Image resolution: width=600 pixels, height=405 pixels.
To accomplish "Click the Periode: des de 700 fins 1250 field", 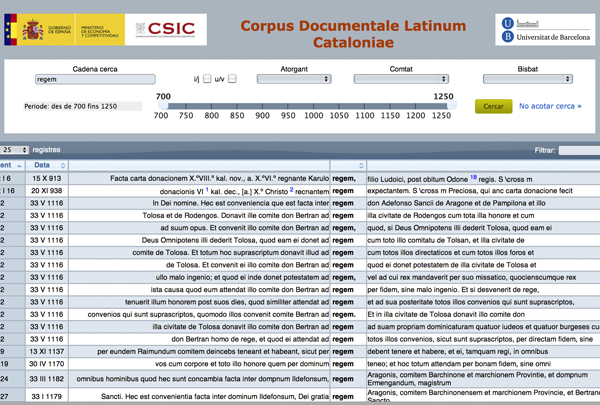I will point(82,106).
